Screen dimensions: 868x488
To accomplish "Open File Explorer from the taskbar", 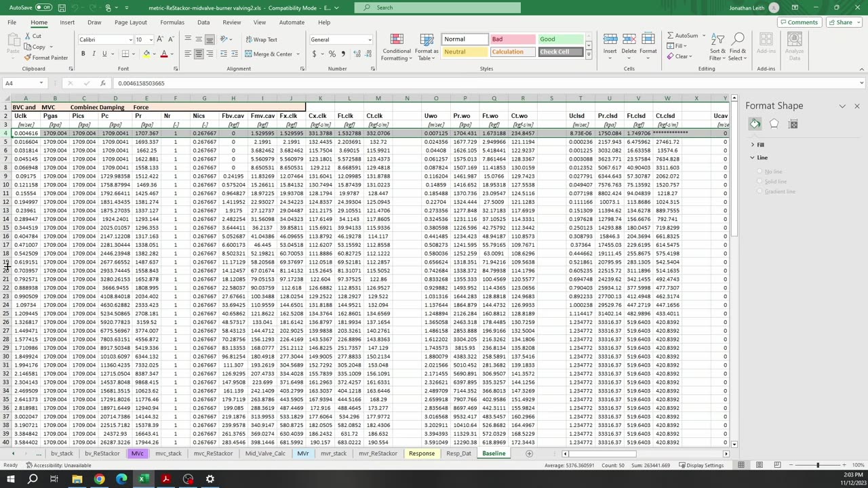I will (x=77, y=479).
